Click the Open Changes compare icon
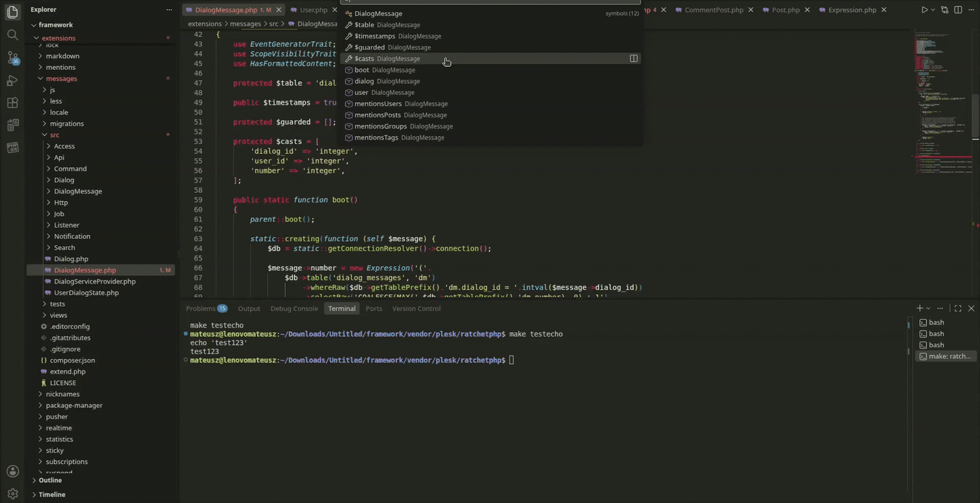 click(x=944, y=10)
